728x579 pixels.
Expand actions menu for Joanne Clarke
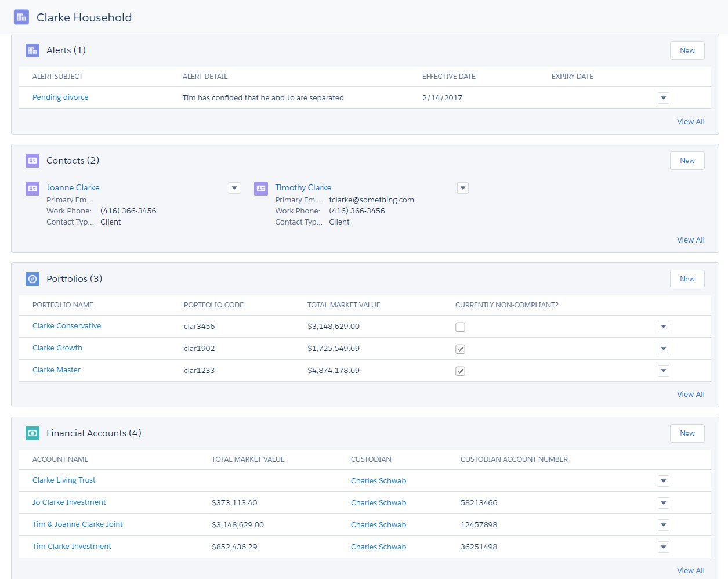pyautogui.click(x=234, y=188)
